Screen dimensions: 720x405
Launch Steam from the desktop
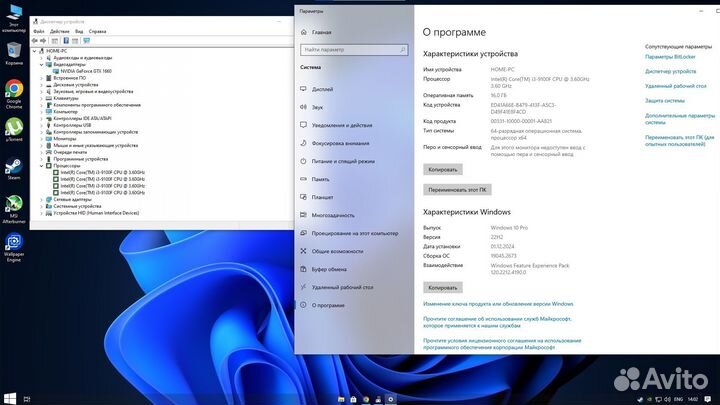pyautogui.click(x=14, y=169)
